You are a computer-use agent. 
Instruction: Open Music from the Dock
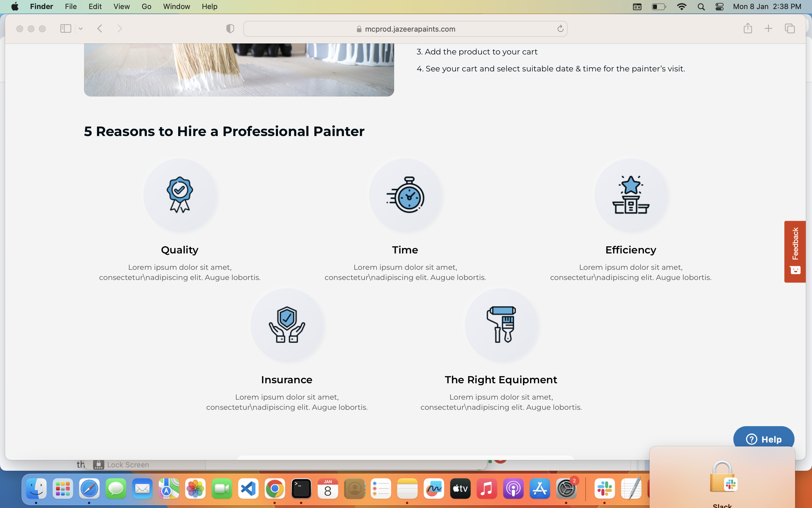[487, 489]
